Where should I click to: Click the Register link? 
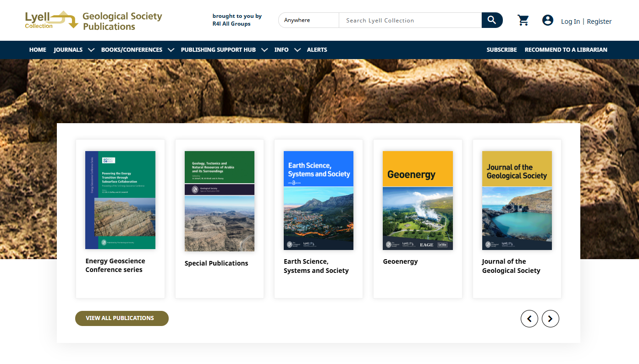pyautogui.click(x=599, y=22)
